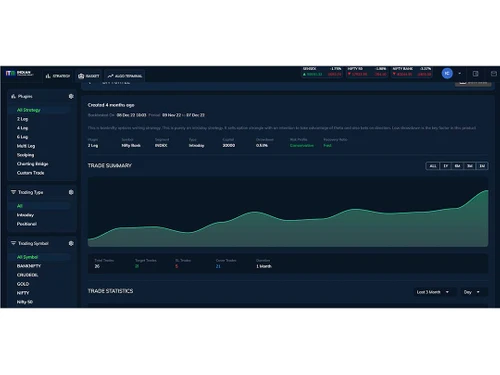Image resolution: width=500 pixels, height=375 pixels.
Task: Select Custom Trade plugin filter
Action: [x=31, y=173]
